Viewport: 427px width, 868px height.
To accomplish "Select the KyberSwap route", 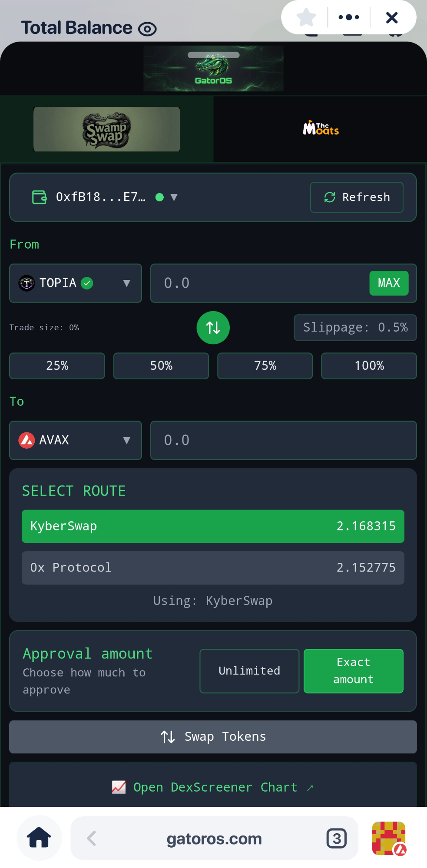I will [x=213, y=526].
